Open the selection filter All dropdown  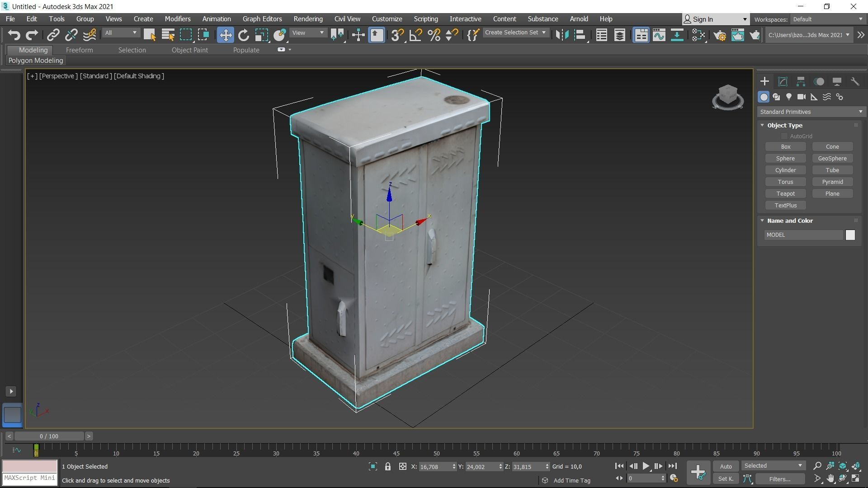point(121,33)
